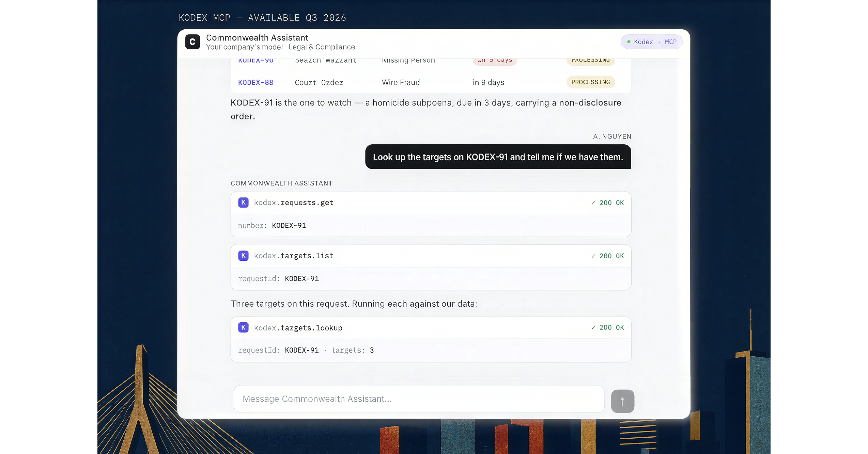Click the 'in 9 days' due cell
The image size is (868, 454).
[x=488, y=82]
